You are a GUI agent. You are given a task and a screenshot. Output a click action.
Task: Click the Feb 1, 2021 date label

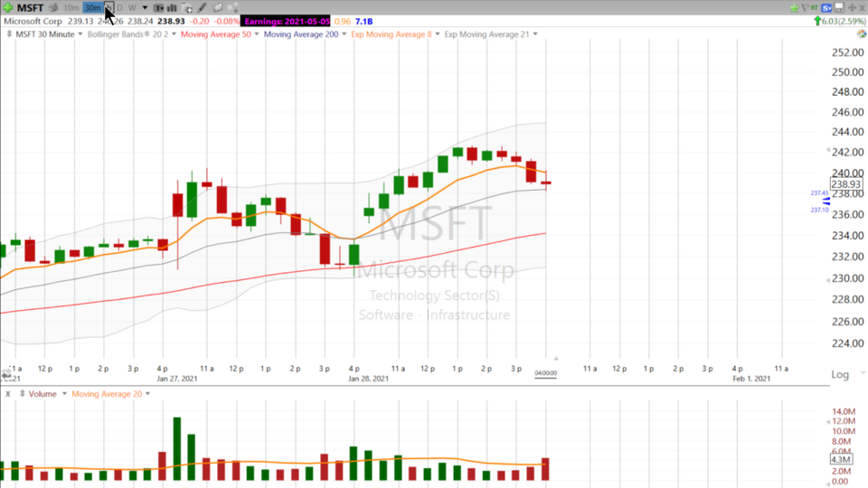751,379
